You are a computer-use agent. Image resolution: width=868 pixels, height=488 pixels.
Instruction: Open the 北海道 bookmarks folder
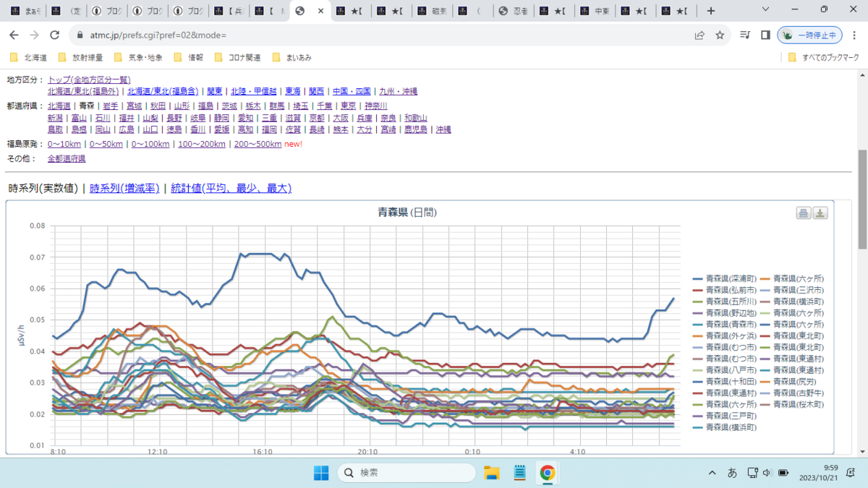click(28, 57)
